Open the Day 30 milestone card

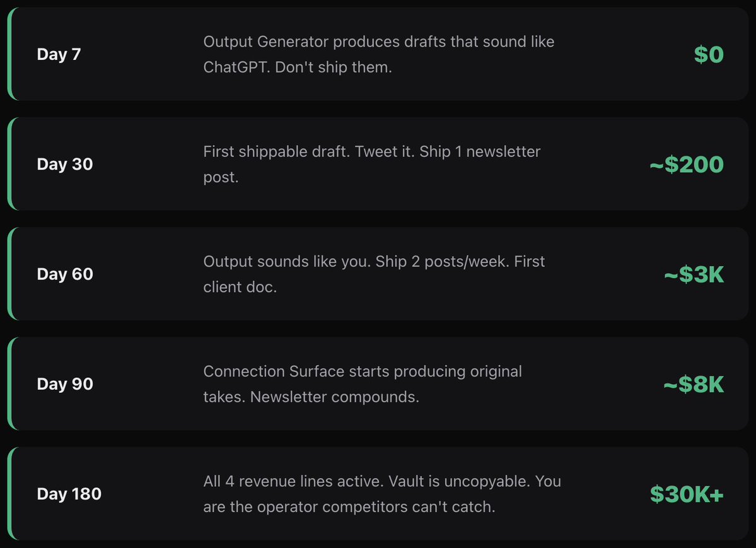378,163
